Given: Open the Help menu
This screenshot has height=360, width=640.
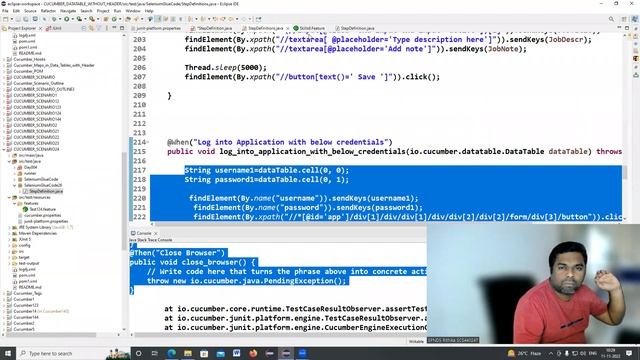Looking at the screenshot, I should (149, 11).
